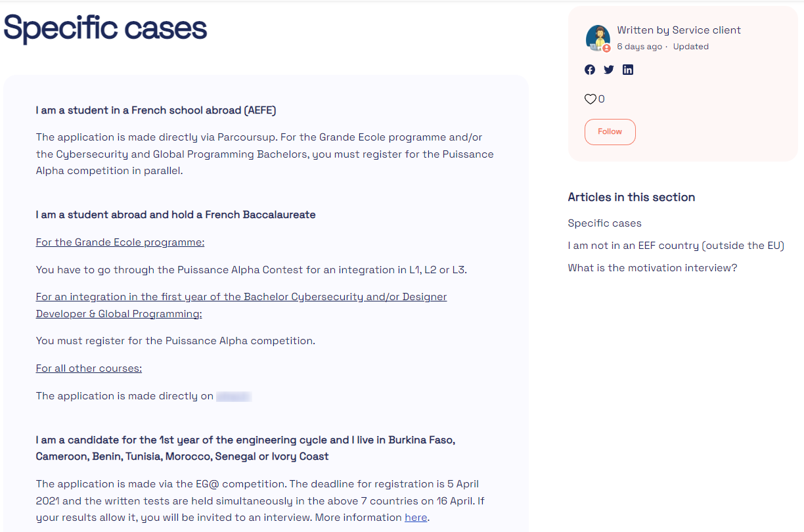Screen dimensions: 804x532
Task: Click the AEFE French school abroad heading
Action: tap(156, 110)
